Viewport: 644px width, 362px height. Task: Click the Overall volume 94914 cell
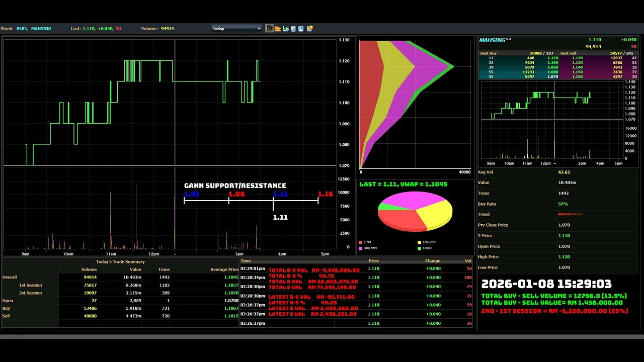tap(90, 277)
